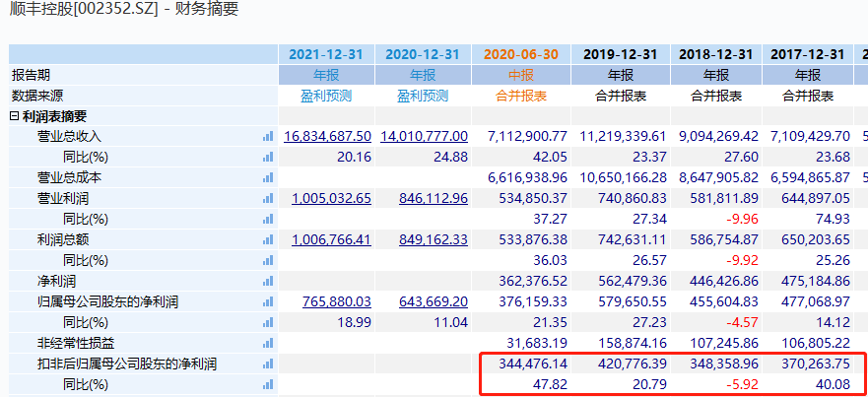The width and height of the screenshot is (868, 397).
Task: Open chart icon for 营业总收入 row
Action: tap(268, 136)
